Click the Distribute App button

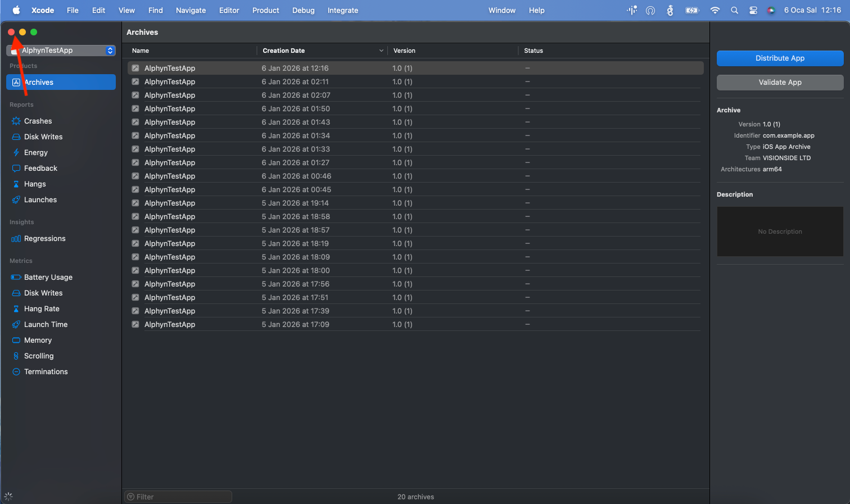coord(780,58)
